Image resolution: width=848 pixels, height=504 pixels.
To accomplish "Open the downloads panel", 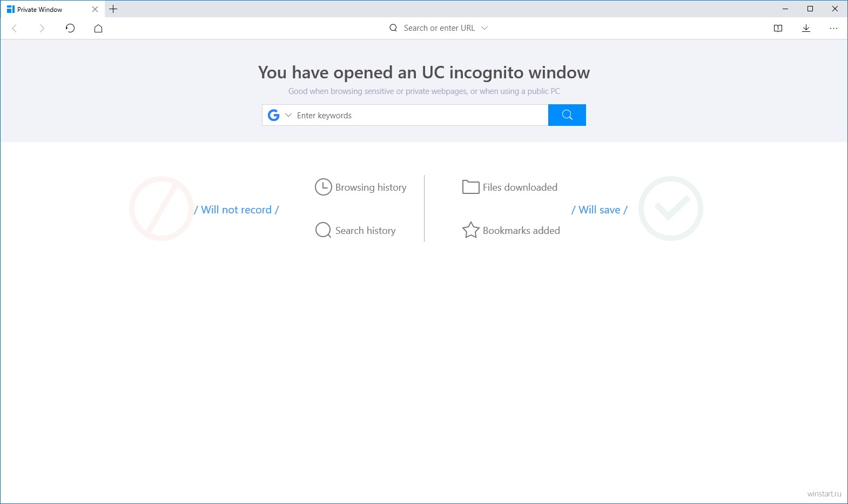I will (x=806, y=28).
